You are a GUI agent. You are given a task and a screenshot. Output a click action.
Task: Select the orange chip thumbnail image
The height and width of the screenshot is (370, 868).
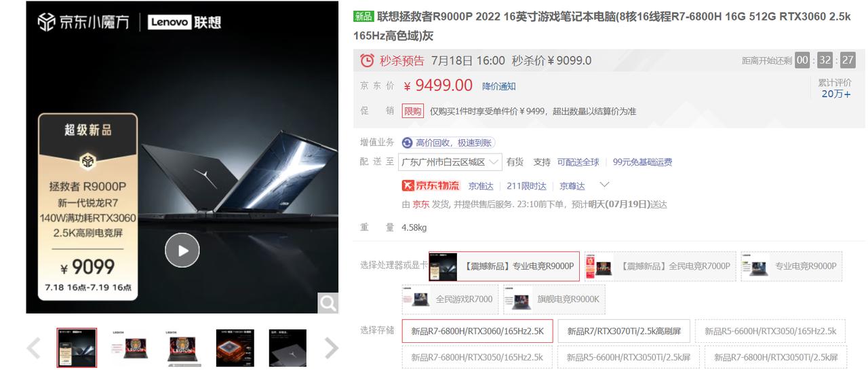235,348
